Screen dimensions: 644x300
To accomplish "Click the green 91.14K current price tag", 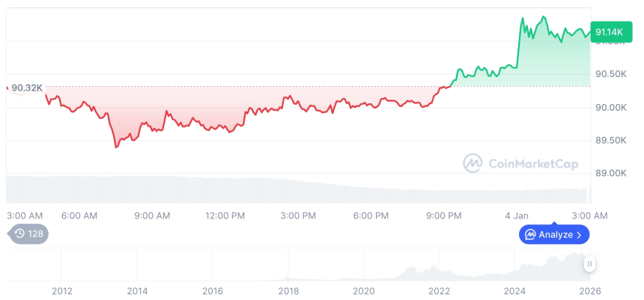I will point(608,31).
